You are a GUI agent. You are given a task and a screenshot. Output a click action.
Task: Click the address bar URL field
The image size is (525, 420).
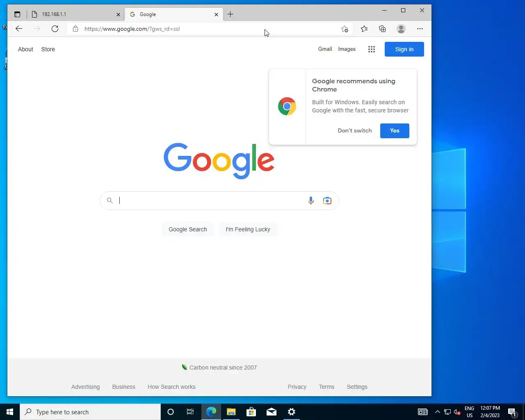coord(209,29)
